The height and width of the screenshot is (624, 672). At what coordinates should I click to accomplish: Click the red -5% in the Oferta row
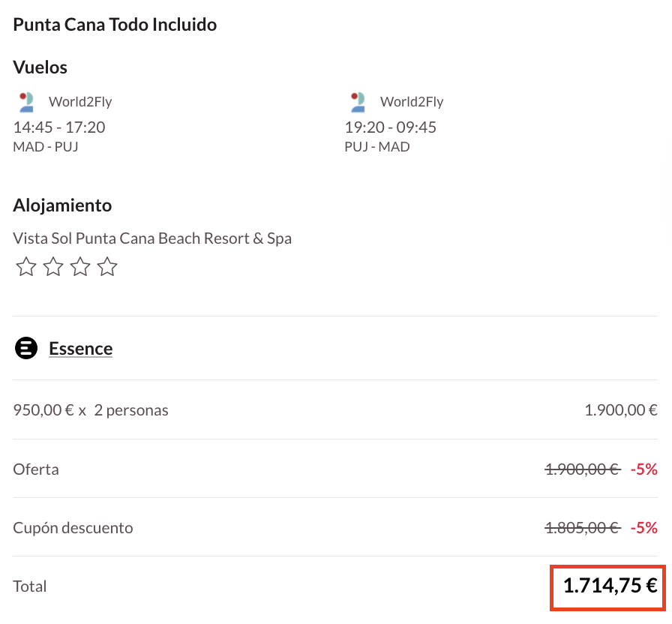(x=643, y=469)
